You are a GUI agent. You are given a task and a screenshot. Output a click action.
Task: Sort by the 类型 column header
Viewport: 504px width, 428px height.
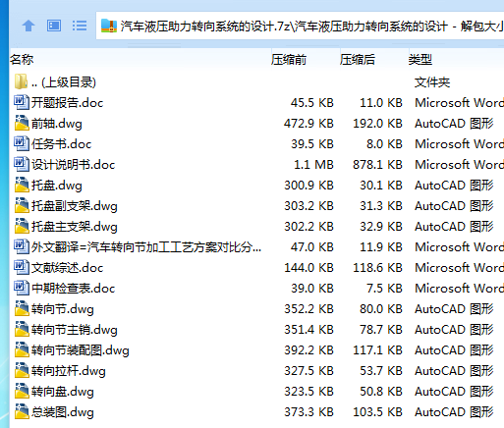(x=420, y=60)
